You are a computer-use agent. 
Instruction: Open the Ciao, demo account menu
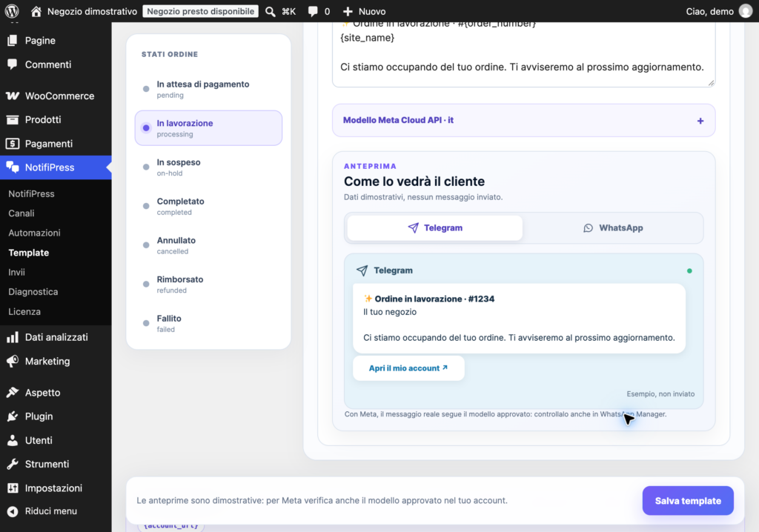point(719,11)
